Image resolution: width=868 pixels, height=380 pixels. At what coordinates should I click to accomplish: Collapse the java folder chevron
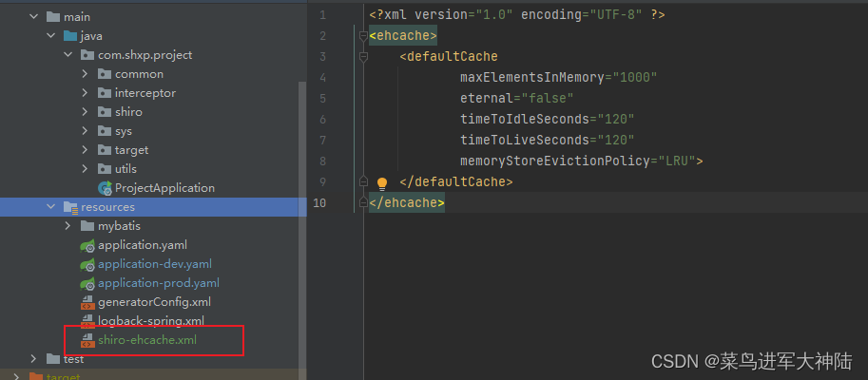point(51,36)
